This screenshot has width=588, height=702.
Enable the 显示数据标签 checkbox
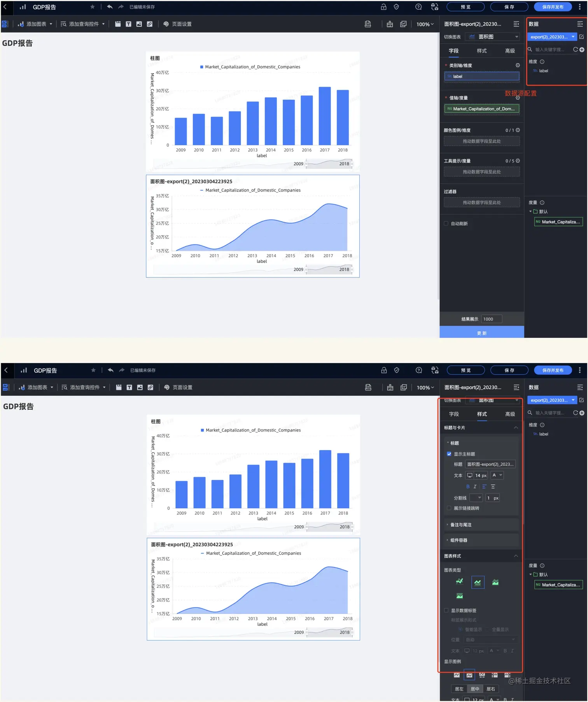[x=446, y=611]
